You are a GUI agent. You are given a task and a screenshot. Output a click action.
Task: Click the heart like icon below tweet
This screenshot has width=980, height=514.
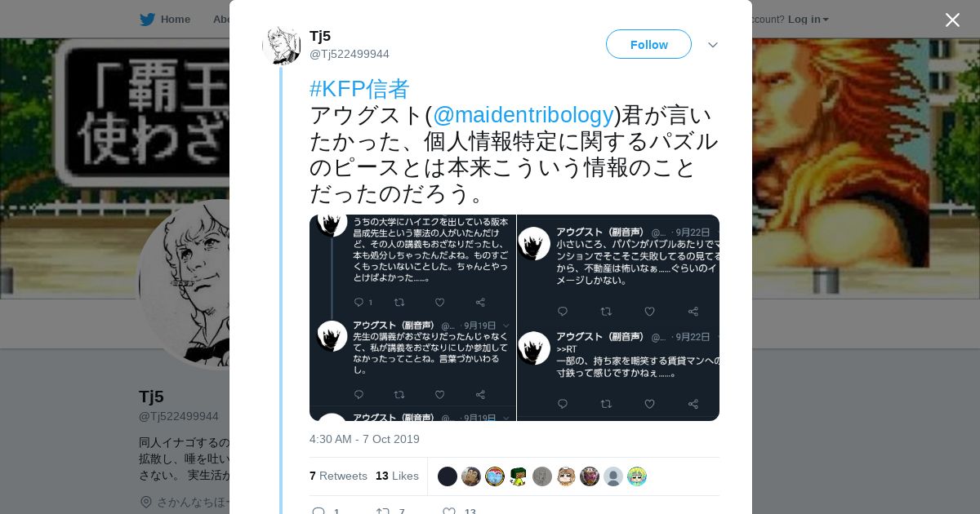pos(448,512)
